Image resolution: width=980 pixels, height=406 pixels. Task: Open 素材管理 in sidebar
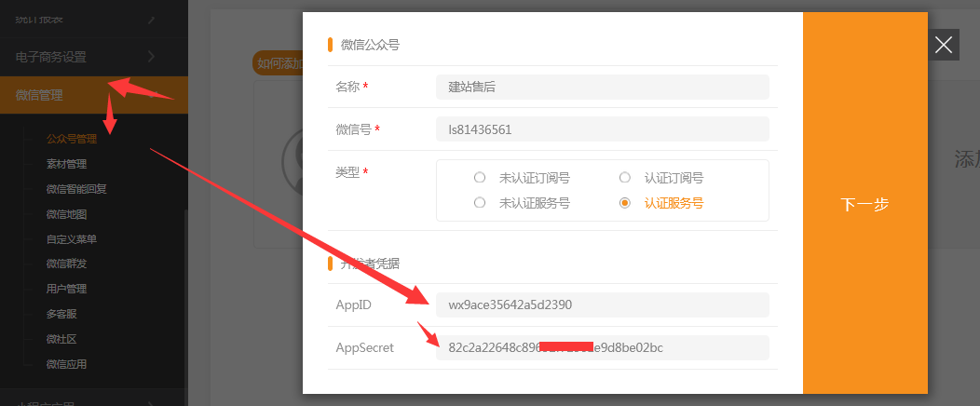pos(66,164)
